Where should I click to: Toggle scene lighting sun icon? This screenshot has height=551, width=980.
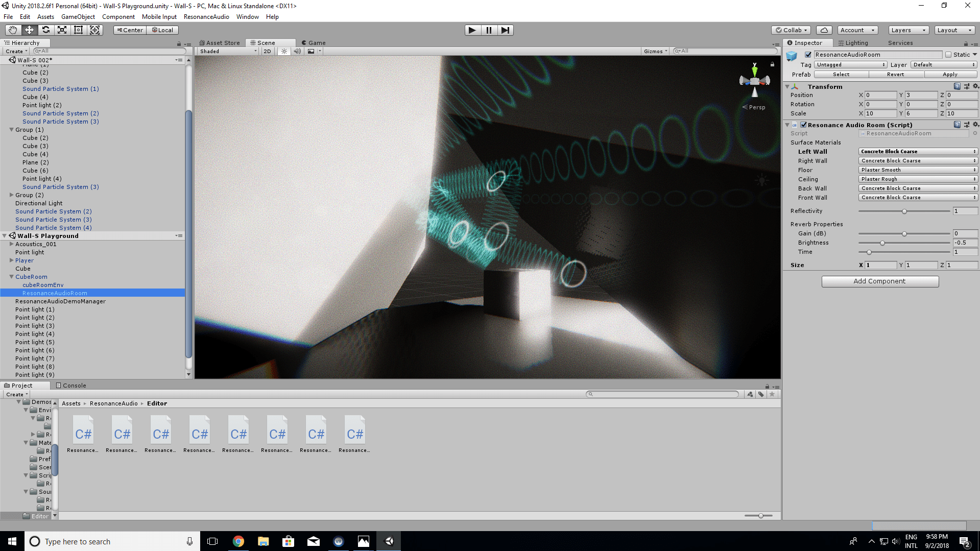point(284,51)
